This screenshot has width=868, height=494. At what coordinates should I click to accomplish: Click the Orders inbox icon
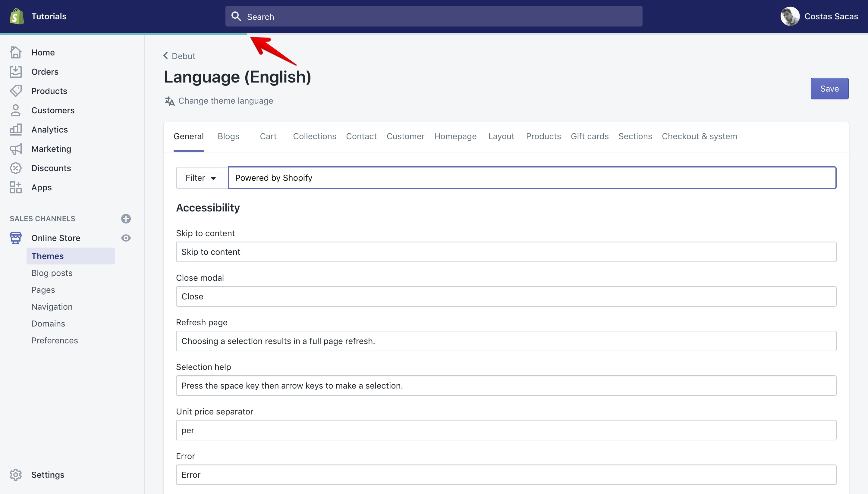click(x=16, y=72)
